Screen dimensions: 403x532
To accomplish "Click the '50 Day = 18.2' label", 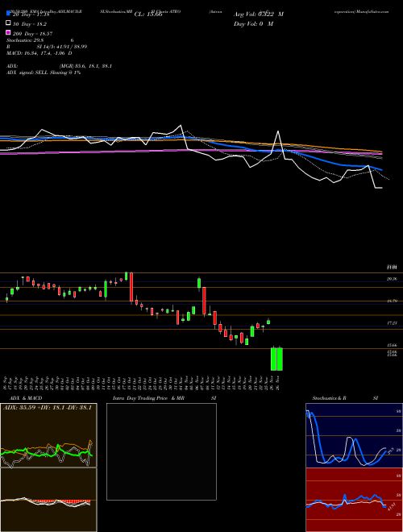I will (x=30, y=24).
